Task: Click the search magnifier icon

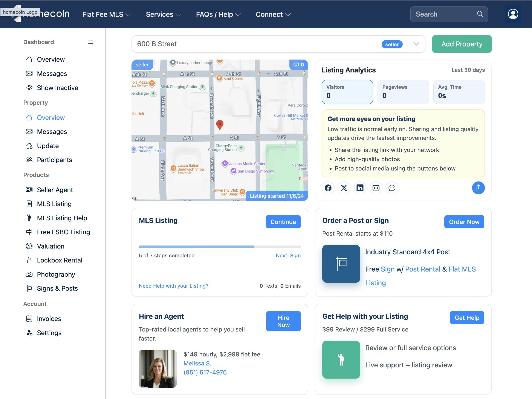Action: [x=480, y=14]
